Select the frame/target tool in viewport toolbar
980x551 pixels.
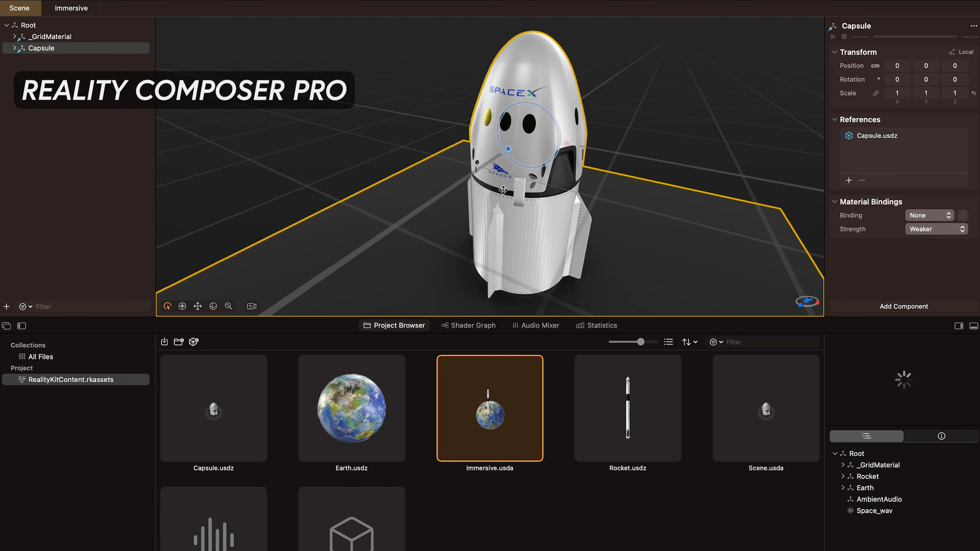[182, 306]
